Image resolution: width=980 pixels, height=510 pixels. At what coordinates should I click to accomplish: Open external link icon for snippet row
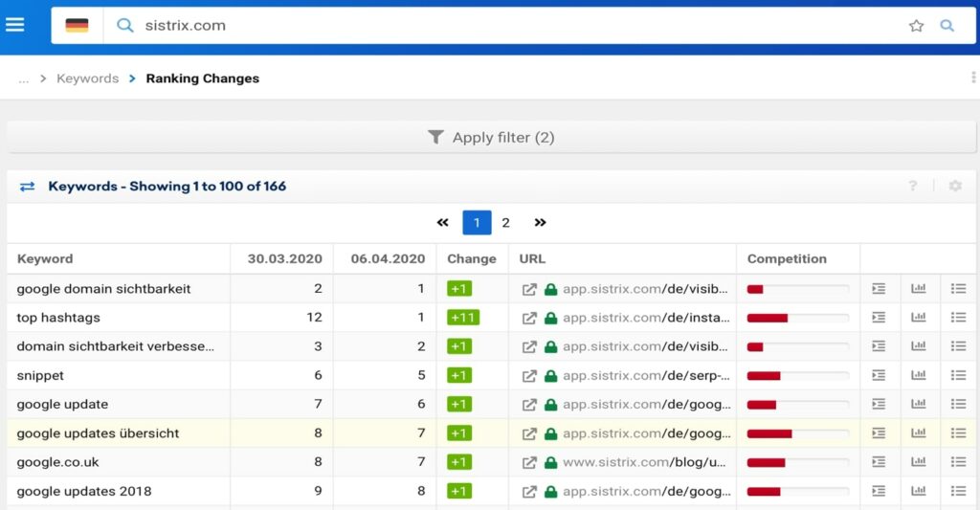(x=529, y=376)
